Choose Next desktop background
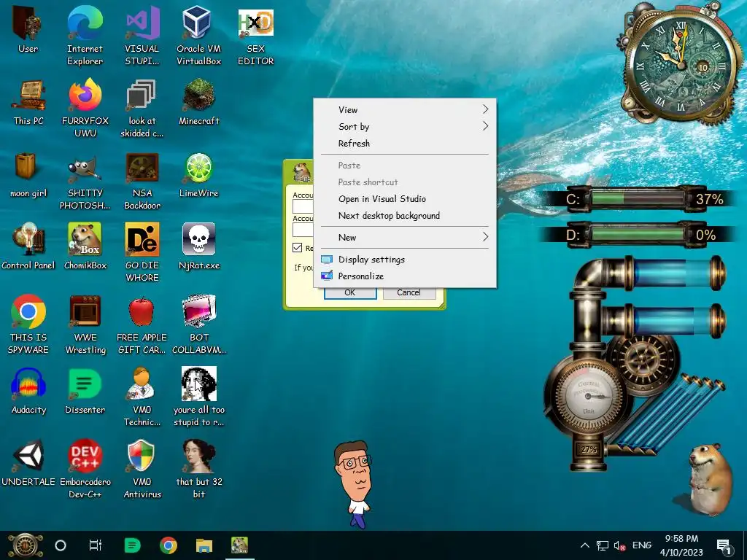Image resolution: width=747 pixels, height=560 pixels. (x=404, y=216)
